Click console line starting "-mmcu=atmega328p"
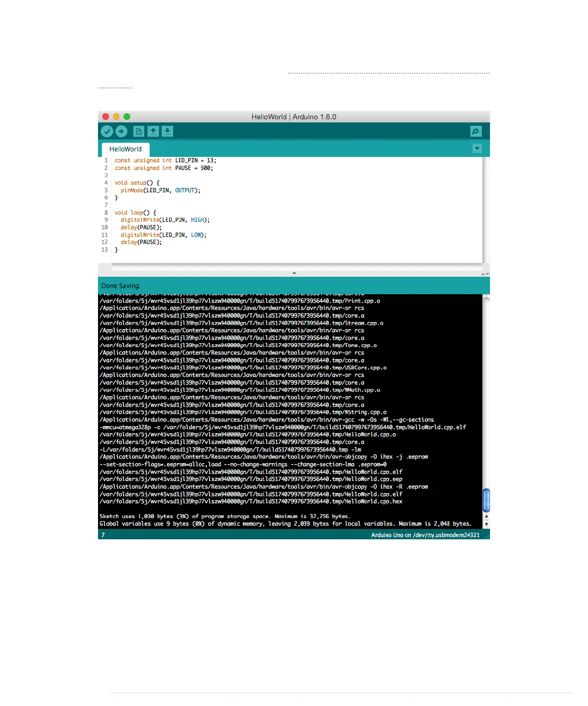588x706 pixels. coord(283,428)
